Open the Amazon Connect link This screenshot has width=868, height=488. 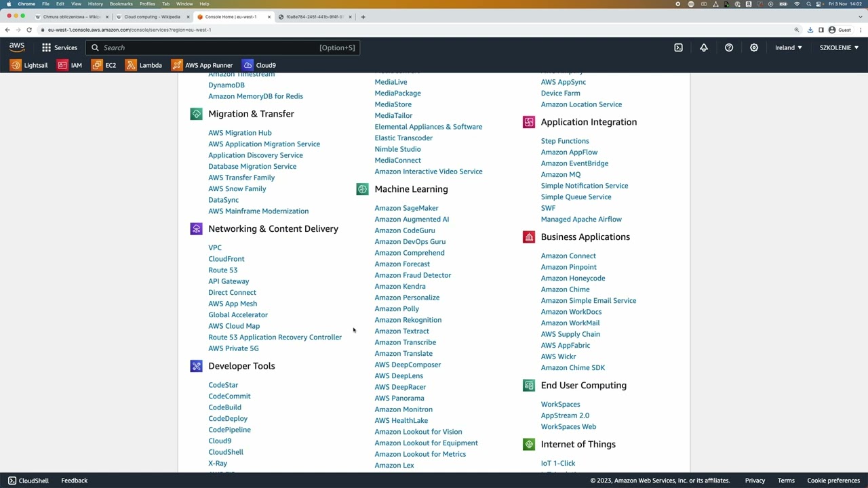(568, 256)
